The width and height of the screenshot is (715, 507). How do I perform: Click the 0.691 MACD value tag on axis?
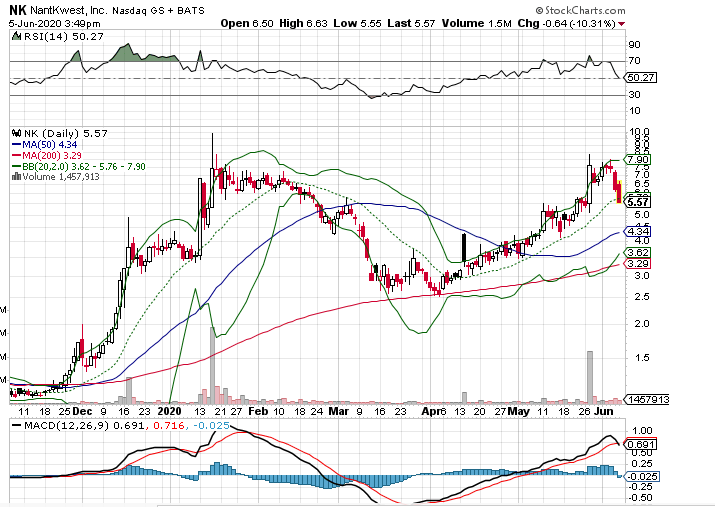pos(638,444)
